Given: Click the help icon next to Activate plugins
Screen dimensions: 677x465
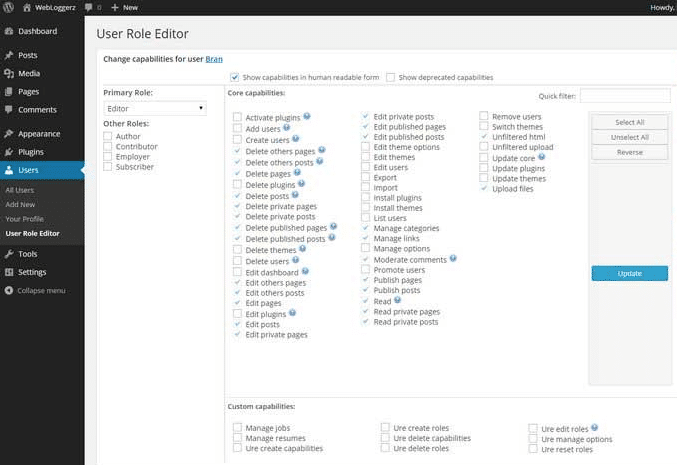Looking at the screenshot, I should 306,116.
